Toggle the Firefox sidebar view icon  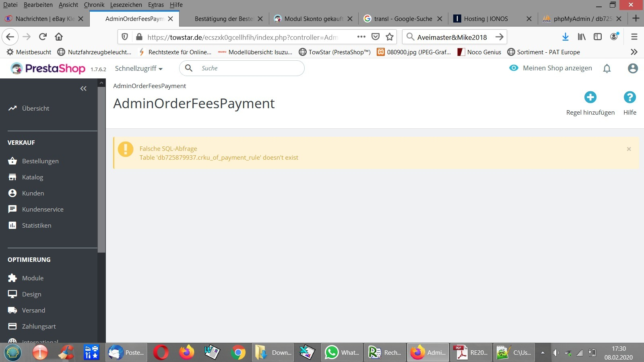click(598, 37)
